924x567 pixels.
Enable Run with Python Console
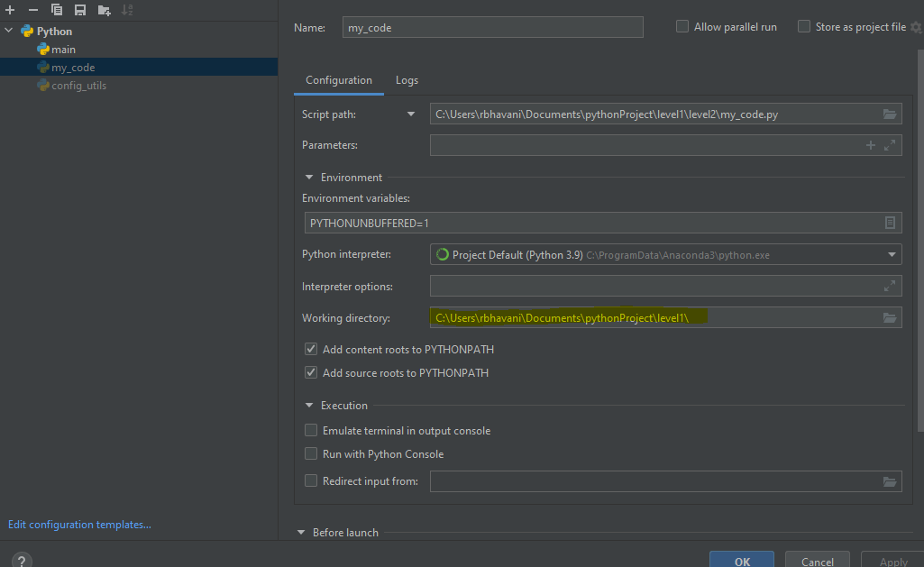click(x=310, y=453)
